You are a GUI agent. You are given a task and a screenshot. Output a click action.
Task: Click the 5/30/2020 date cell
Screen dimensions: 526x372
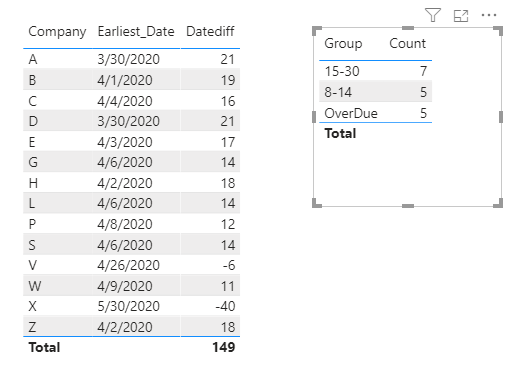click(x=128, y=306)
